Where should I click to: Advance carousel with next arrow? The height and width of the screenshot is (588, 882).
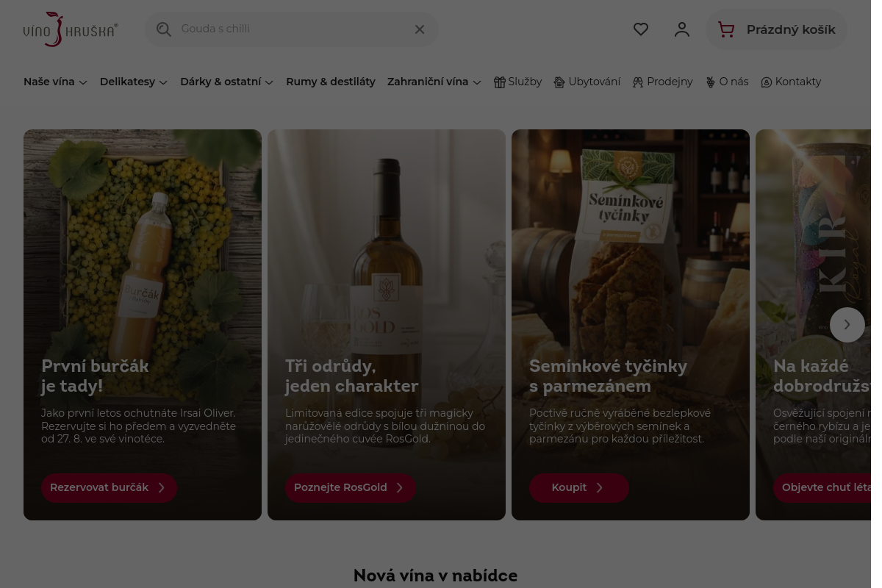tap(847, 325)
